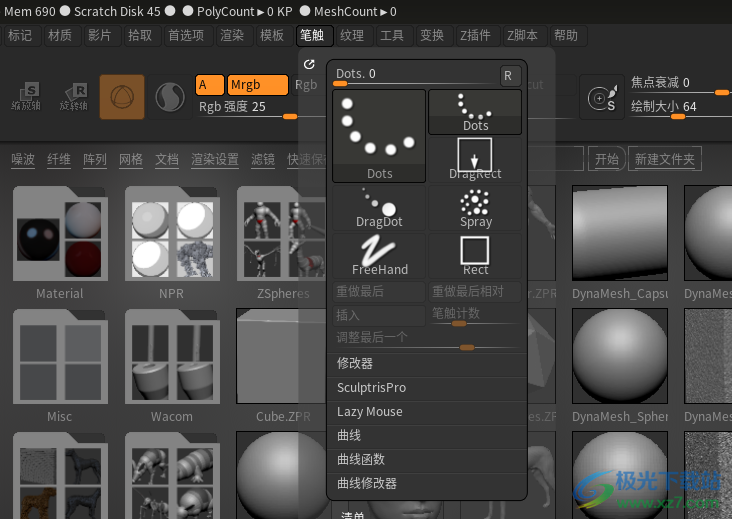The height and width of the screenshot is (519, 732).
Task: Expand the Lazy Mouse section
Action: (427, 412)
